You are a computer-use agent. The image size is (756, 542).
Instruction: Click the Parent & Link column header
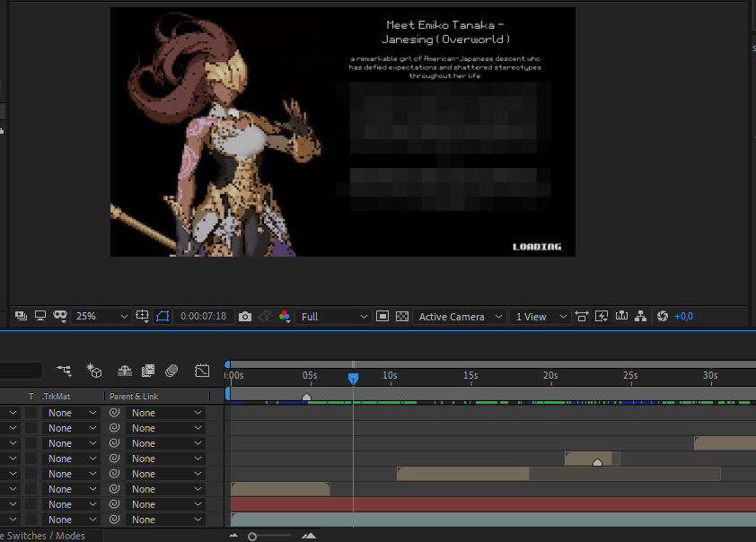134,397
